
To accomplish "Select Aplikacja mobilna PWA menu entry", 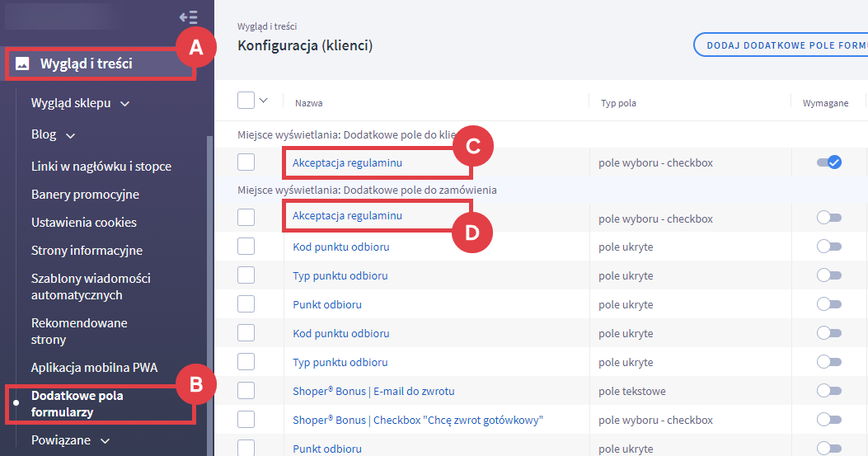I will click(94, 368).
